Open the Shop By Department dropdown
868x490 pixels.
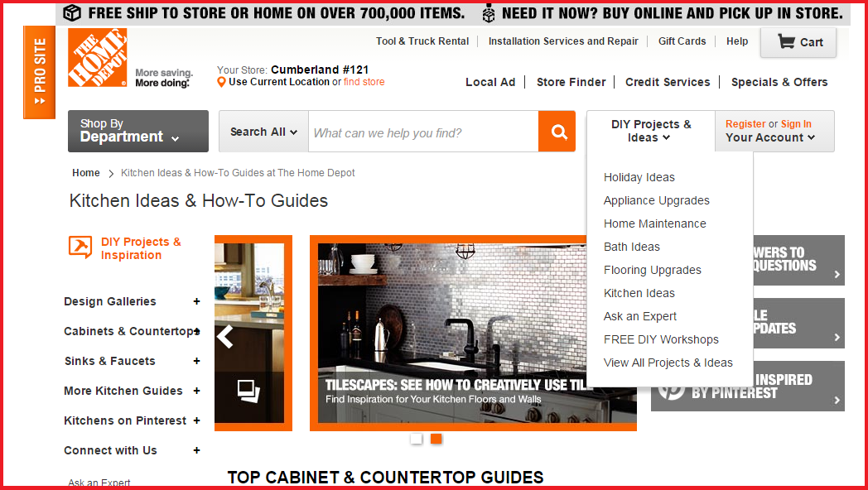[x=138, y=131]
